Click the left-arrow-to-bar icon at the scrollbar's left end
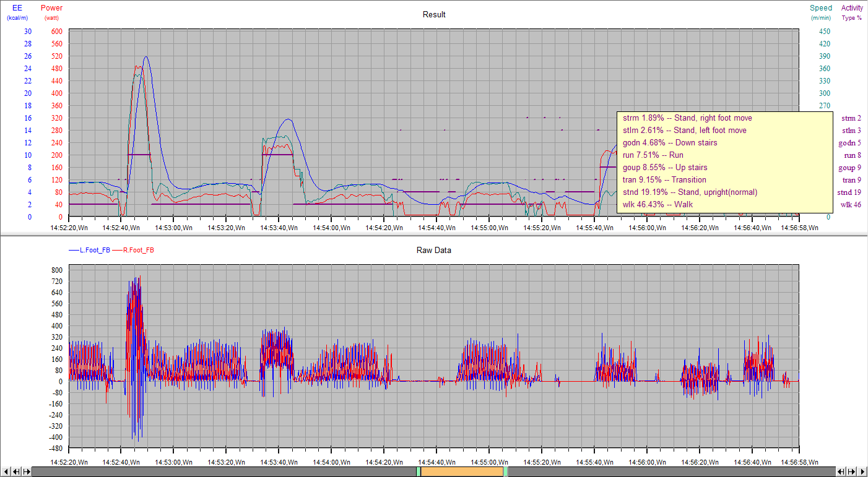The image size is (868, 477). coord(16,471)
